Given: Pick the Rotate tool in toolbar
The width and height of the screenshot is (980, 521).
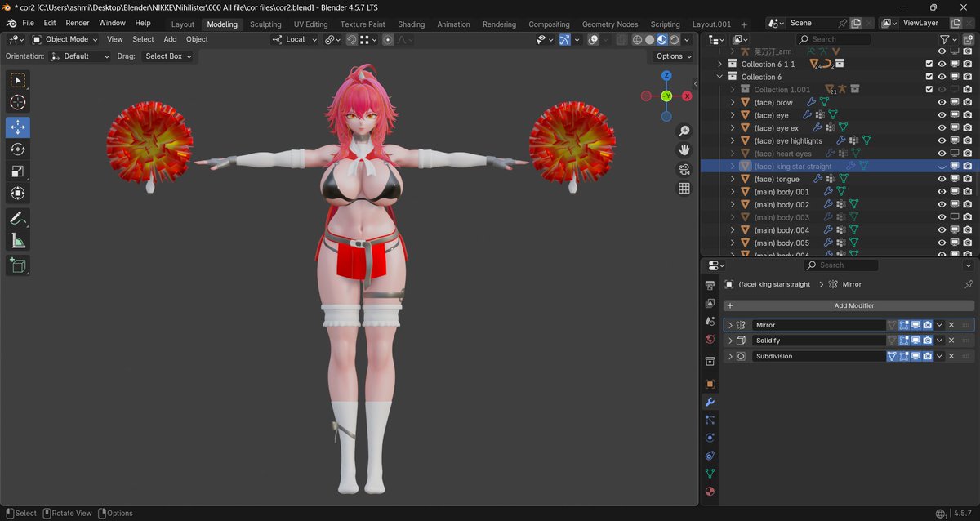Looking at the screenshot, I should point(18,149).
